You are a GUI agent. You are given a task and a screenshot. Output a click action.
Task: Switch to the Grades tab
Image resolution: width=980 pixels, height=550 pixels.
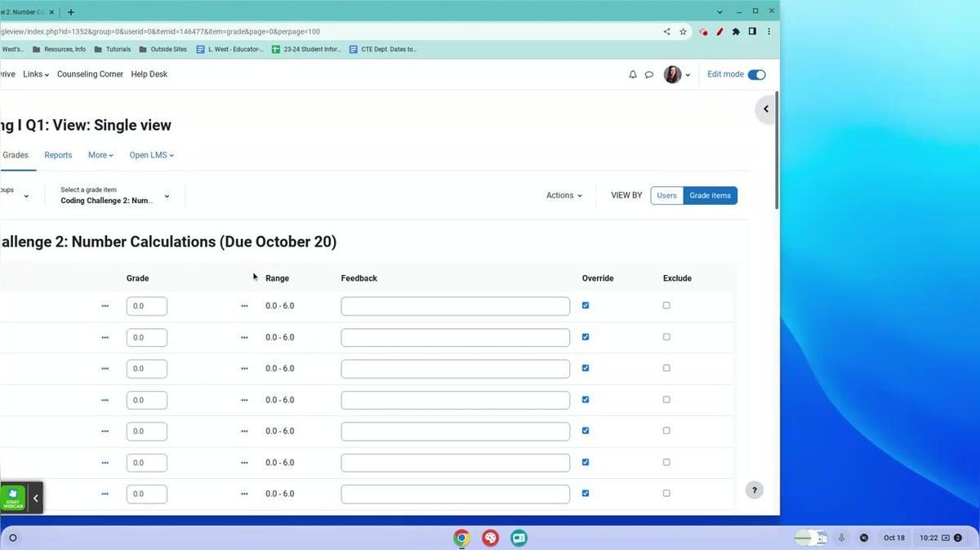coord(16,155)
